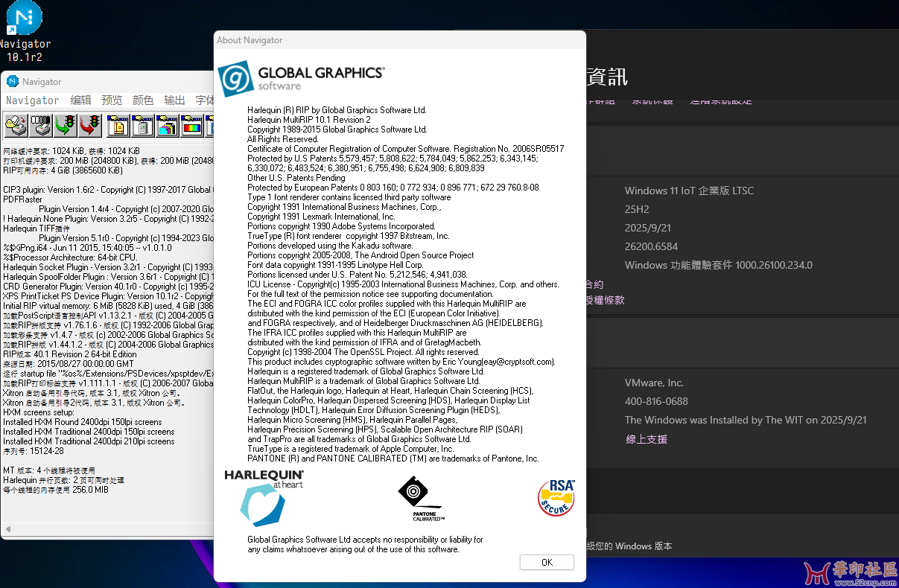Click the CMYK color separations toolbar icon
This screenshot has width=899, height=588.
click(x=168, y=125)
